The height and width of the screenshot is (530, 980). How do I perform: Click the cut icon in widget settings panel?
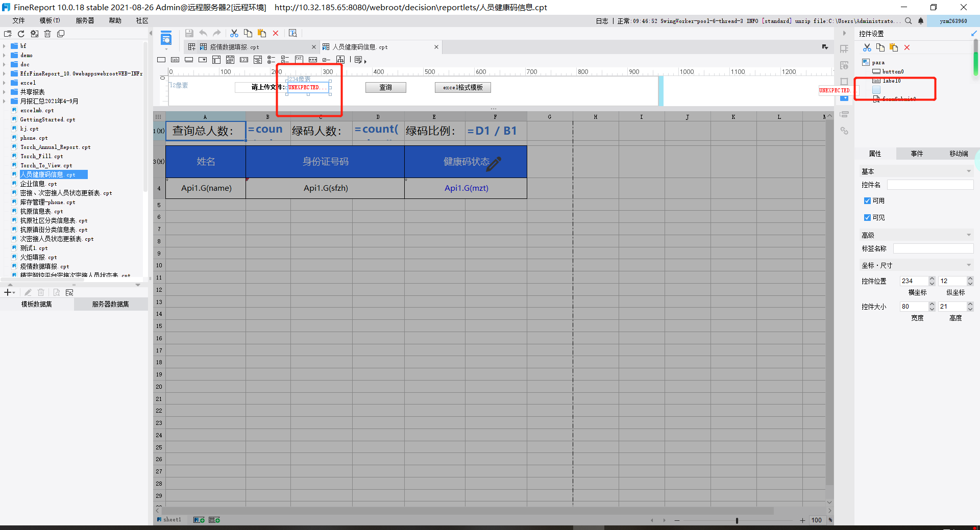tap(867, 47)
